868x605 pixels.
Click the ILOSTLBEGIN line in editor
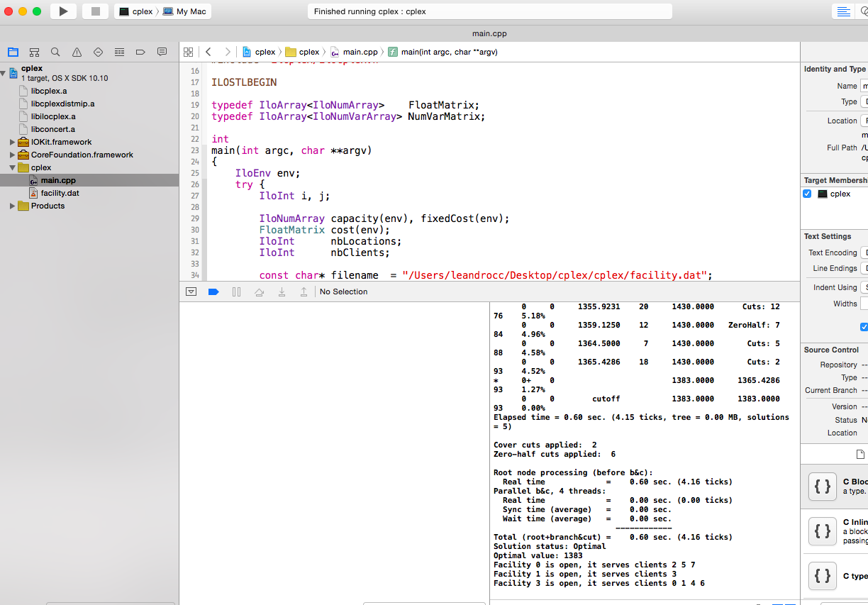point(244,82)
